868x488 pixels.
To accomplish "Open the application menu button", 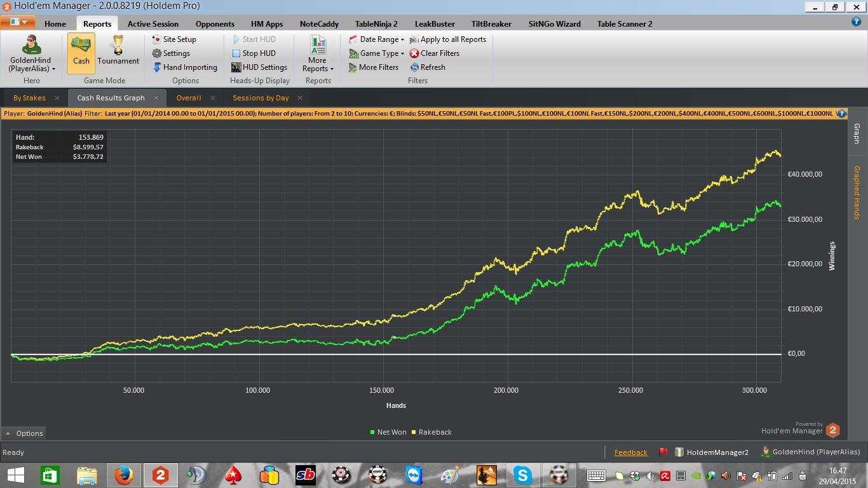I will coord(17,22).
